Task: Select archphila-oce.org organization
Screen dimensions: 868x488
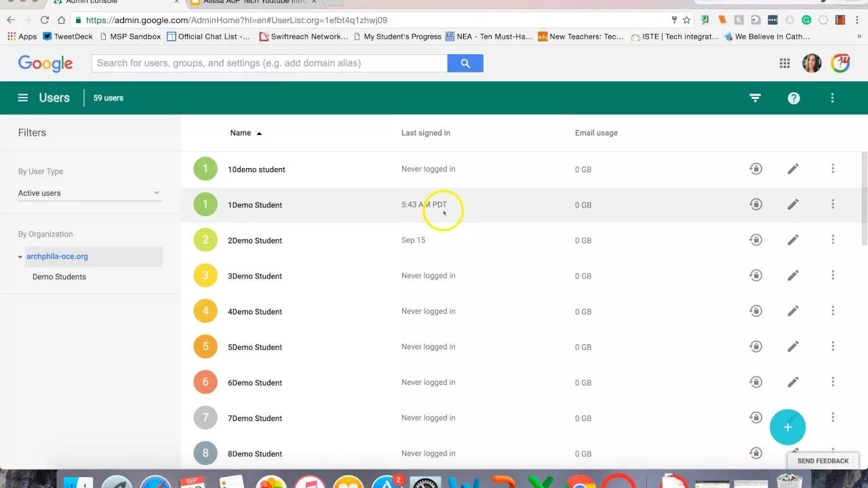Action: (x=57, y=256)
